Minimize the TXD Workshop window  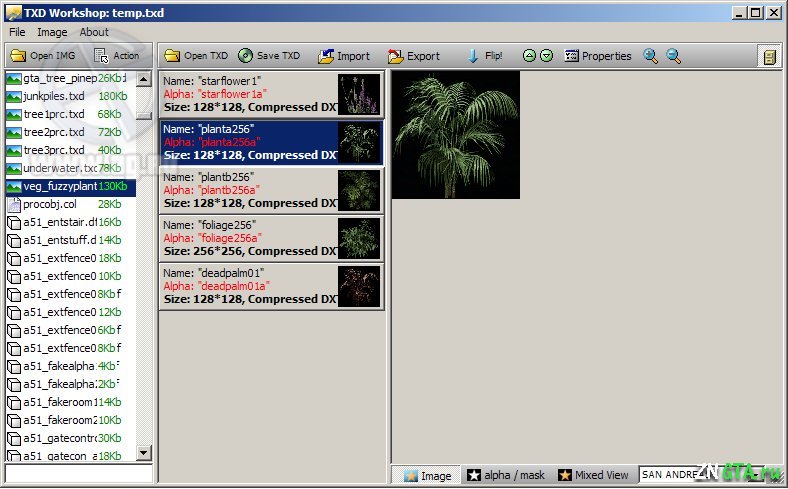739,13
